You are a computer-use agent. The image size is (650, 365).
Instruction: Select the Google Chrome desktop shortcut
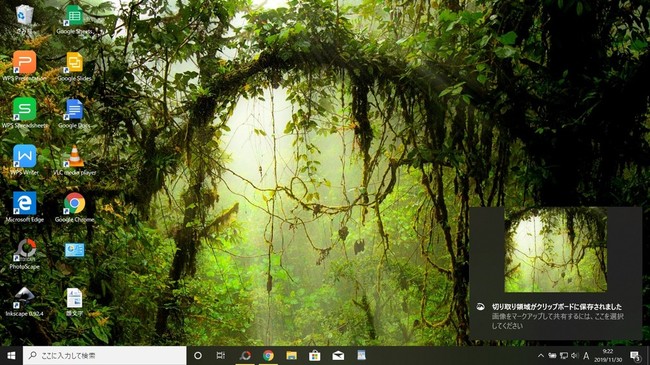(75, 207)
